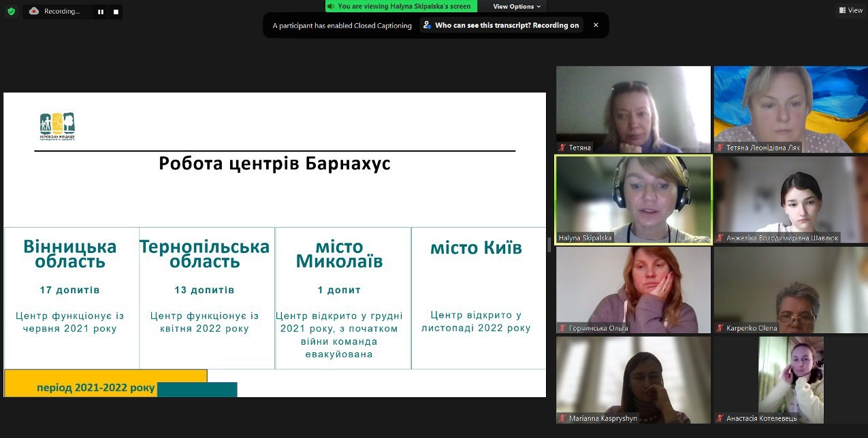Click the red cloud recording indicator
Image resolution: width=868 pixels, height=438 pixels.
(x=34, y=11)
